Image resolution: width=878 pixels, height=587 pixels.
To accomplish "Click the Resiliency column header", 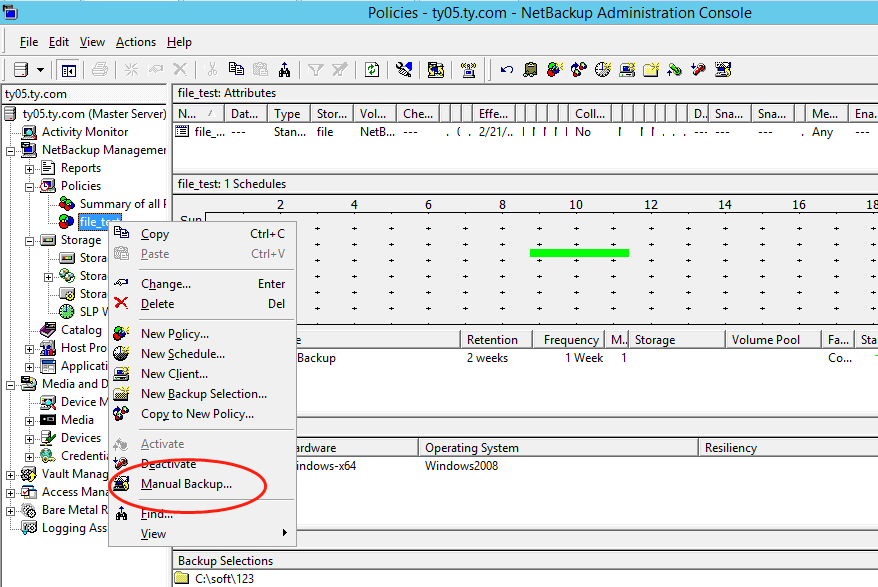I will click(787, 448).
